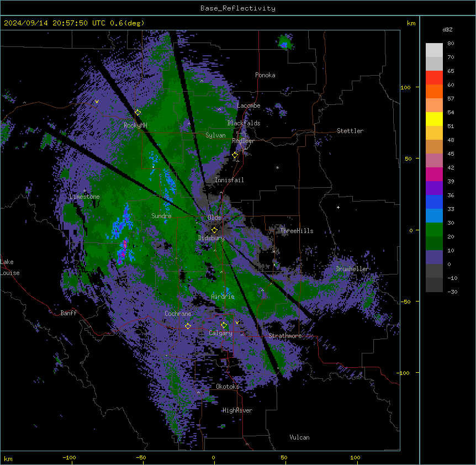Click the Sylvan town label
Image resolution: width=476 pixels, height=465 pixels.
point(215,135)
